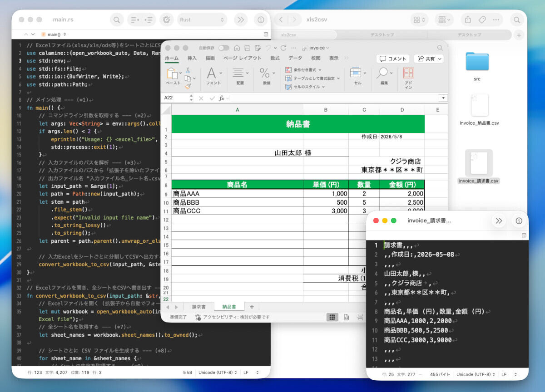The image size is (545, 392).
Task: Jump to next function with down chevron
Action: (33, 34)
